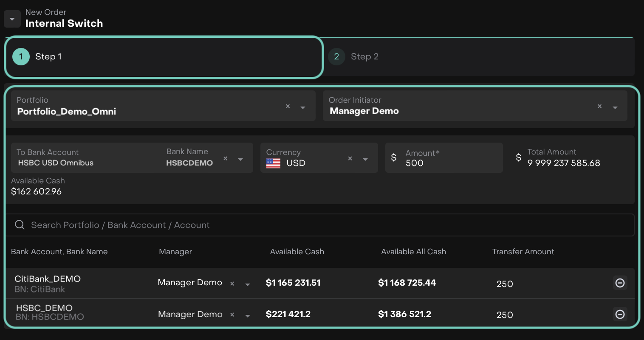Image resolution: width=644 pixels, height=340 pixels.
Task: Expand the To Bank Account dropdown
Action: 240,160
